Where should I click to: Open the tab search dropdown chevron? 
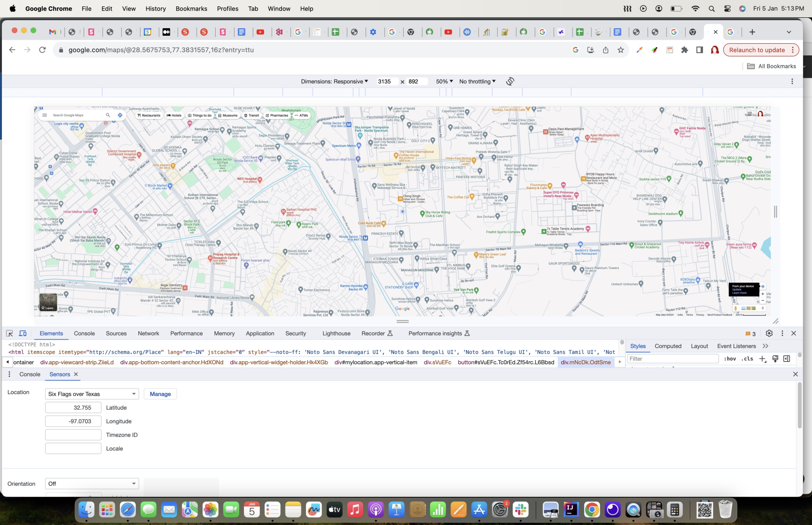point(789,32)
